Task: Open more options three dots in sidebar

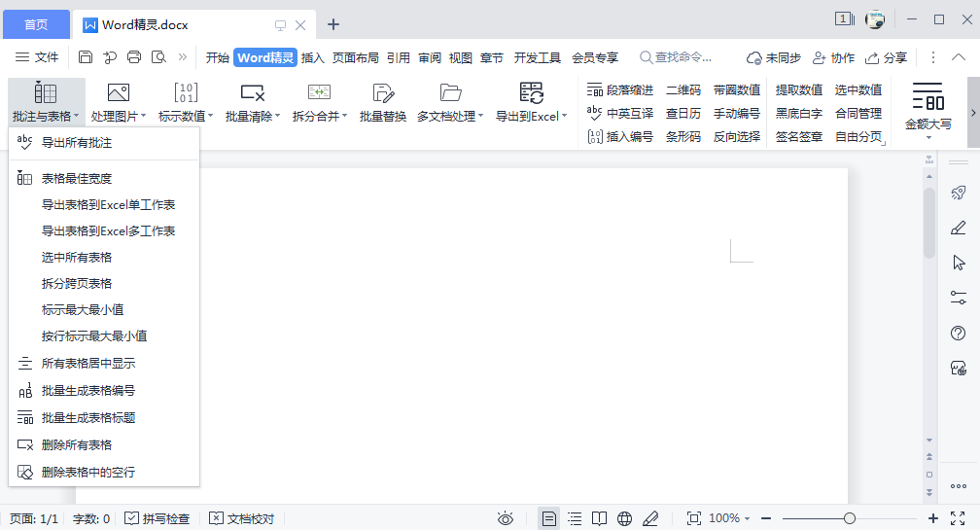Action: (959, 486)
